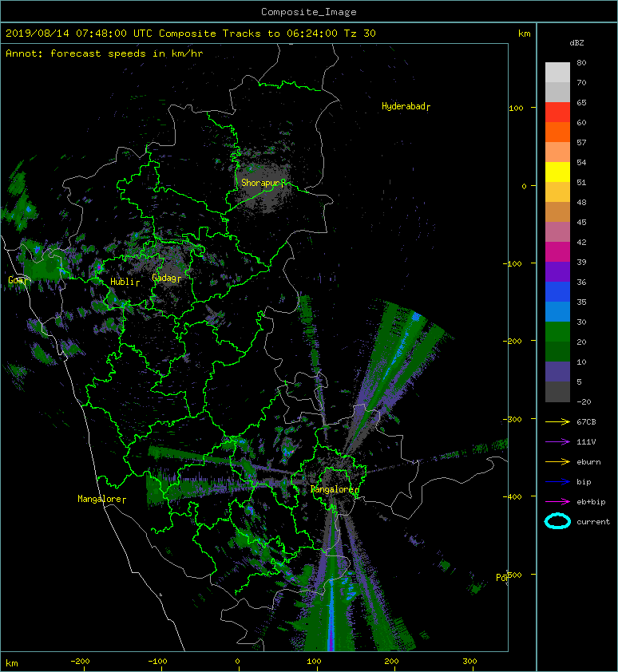Click the yellow 67CB track arrow
618x672 pixels.
pos(557,422)
